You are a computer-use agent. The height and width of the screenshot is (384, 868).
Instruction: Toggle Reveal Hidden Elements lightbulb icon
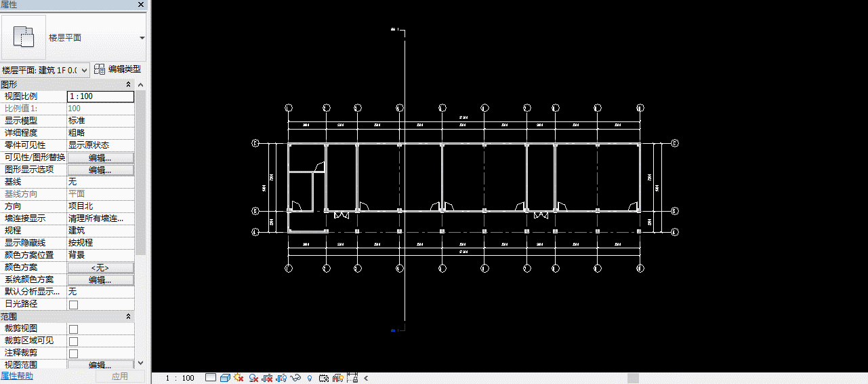coord(310,378)
